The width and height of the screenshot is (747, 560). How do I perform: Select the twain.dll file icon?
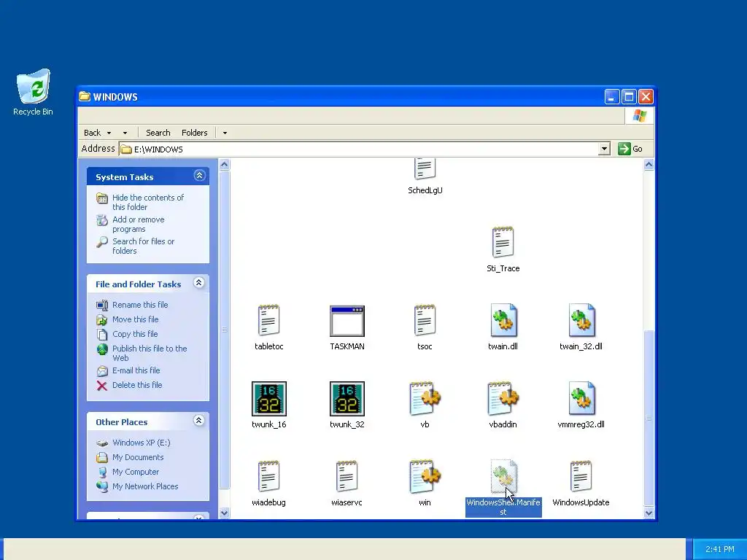pos(503,320)
